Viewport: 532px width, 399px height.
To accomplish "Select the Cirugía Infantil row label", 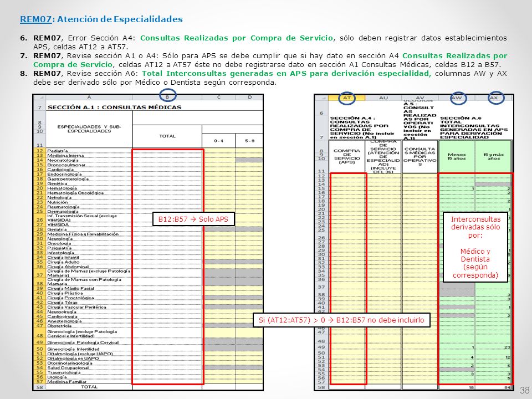I will pyautogui.click(x=63, y=258).
